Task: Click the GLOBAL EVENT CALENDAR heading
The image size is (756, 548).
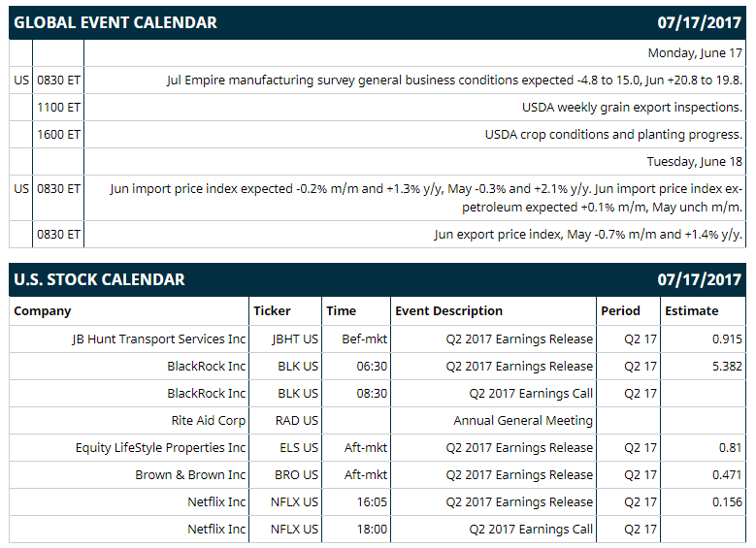Action: click(x=115, y=22)
